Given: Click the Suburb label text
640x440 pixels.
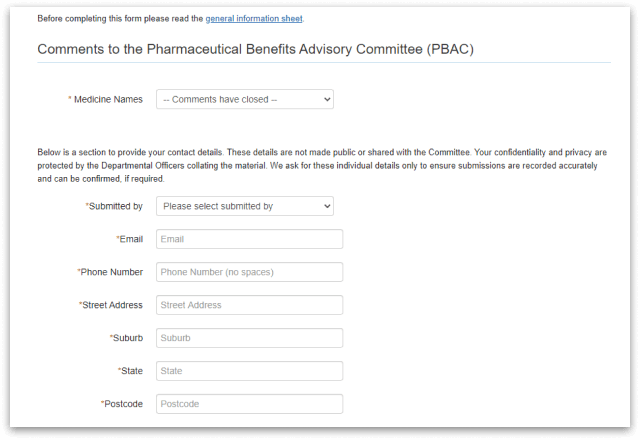Looking at the screenshot, I should [x=127, y=338].
